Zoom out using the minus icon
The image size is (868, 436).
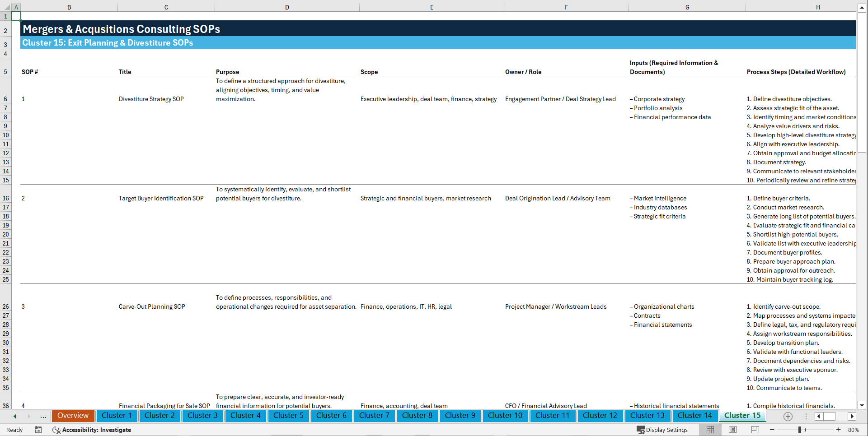(772, 430)
